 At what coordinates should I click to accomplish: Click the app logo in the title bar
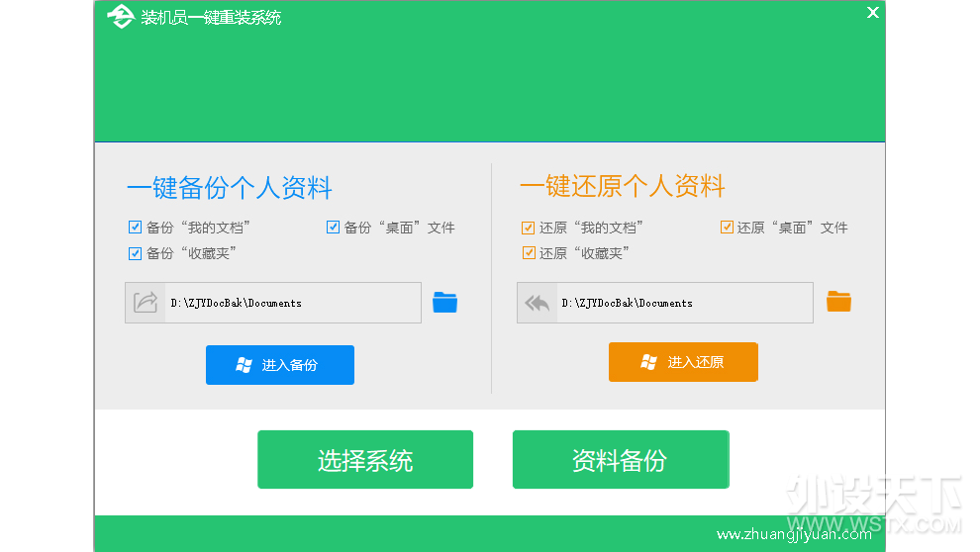[121, 16]
